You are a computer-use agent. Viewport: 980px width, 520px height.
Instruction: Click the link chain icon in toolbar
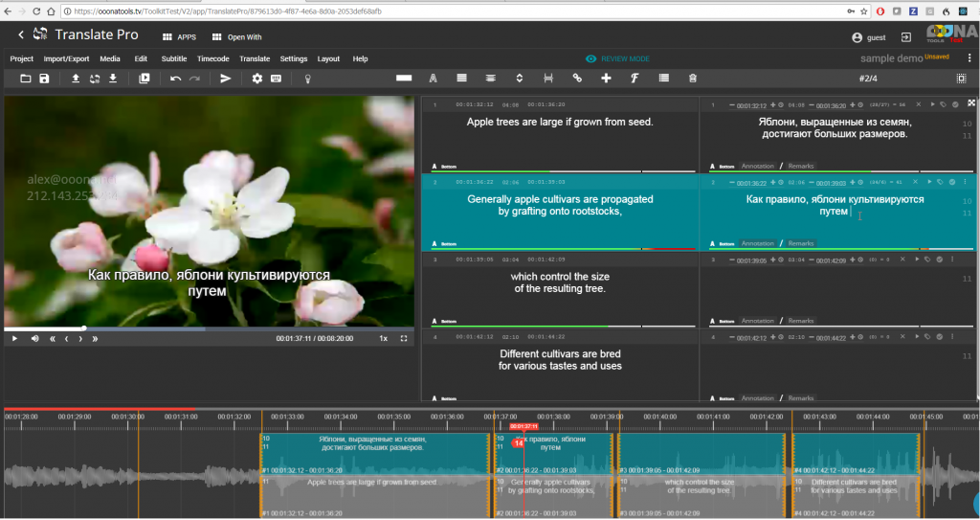[x=576, y=79]
